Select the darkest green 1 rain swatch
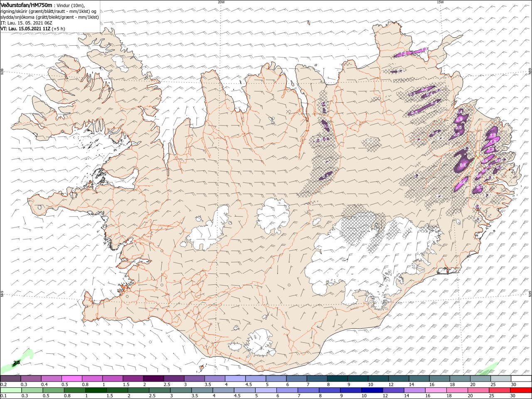532x399 pixels. [x=95, y=390]
